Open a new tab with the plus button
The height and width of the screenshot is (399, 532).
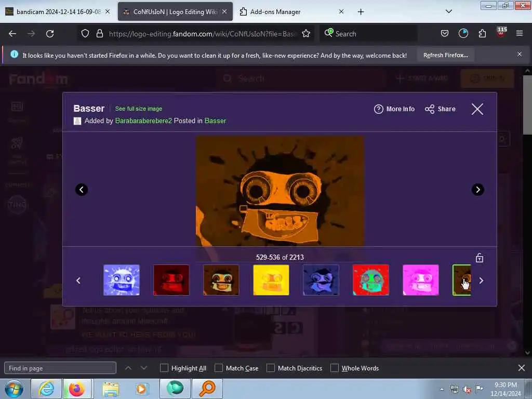(361, 12)
